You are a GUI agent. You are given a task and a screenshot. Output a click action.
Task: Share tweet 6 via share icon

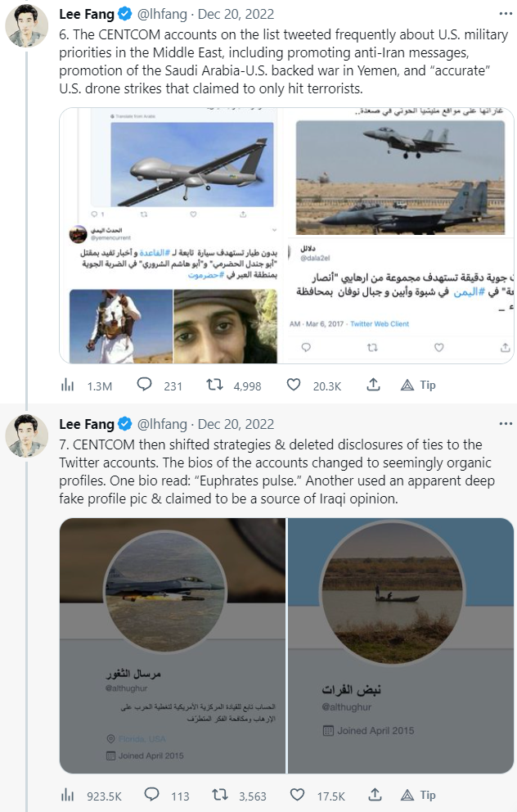[373, 385]
